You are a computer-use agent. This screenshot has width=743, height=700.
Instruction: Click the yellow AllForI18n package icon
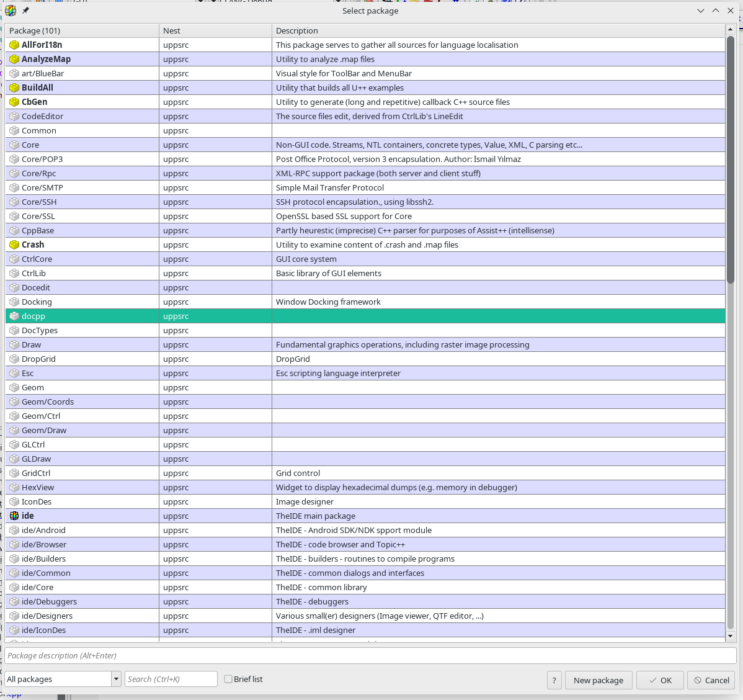pos(14,45)
